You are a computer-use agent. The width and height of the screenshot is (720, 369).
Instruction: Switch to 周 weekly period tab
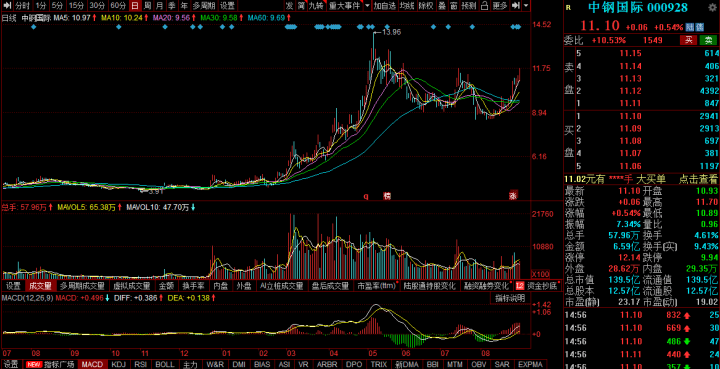tap(147, 6)
